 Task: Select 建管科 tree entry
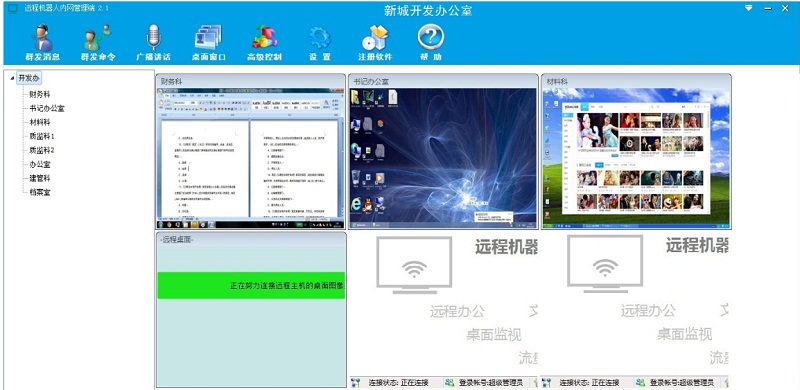pos(40,178)
